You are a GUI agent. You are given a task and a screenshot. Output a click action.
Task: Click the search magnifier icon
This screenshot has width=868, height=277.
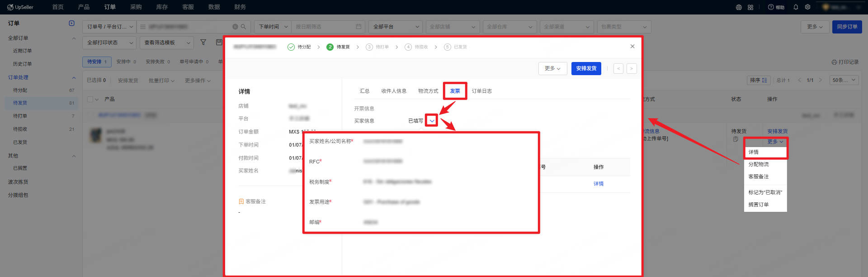[243, 27]
